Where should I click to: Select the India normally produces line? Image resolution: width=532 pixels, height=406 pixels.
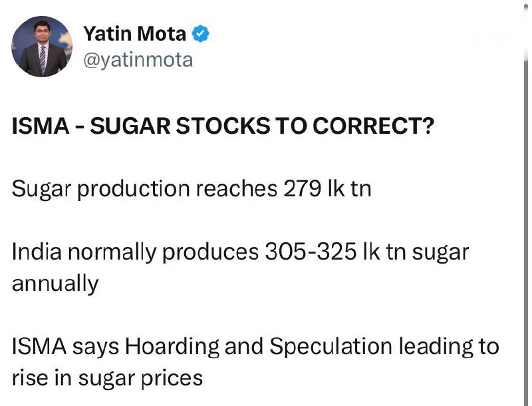[240, 252]
